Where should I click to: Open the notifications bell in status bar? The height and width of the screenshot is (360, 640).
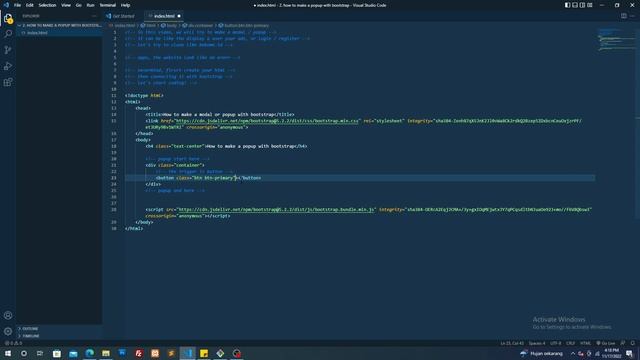click(632, 343)
